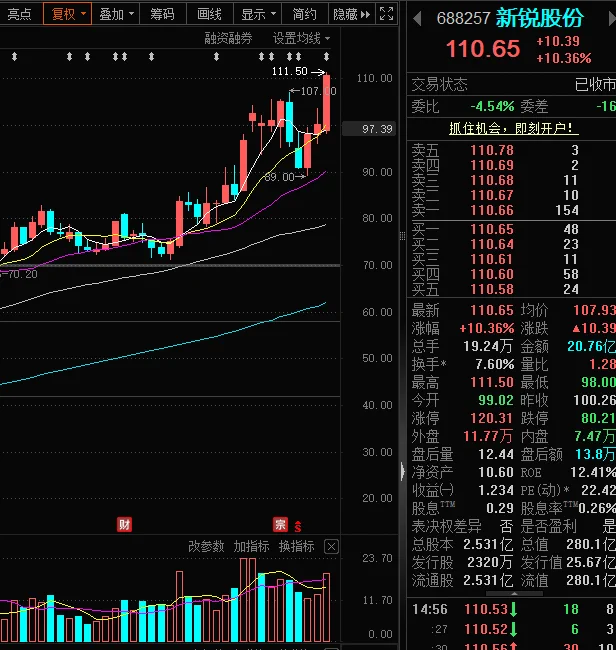The width and height of the screenshot is (616, 650).
Task: Click 收益(一) earnings value 1.234
Action: (x=496, y=490)
